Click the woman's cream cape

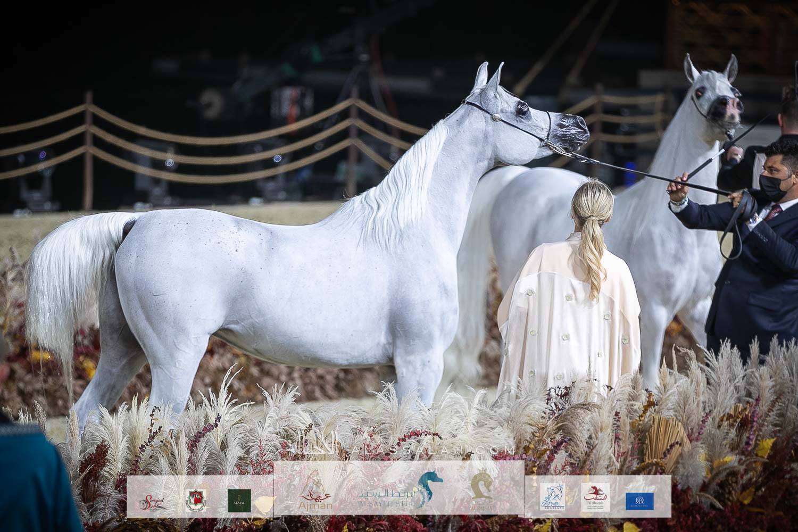pos(569,314)
